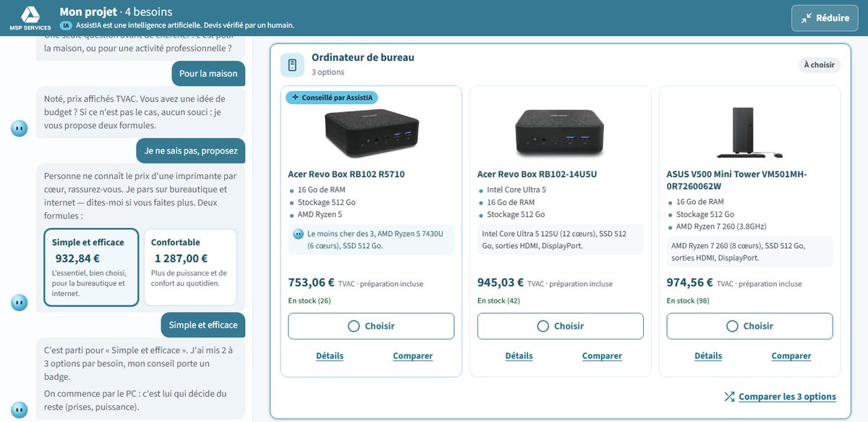Click the AssistIA avatar beside the last message
Screen dimensions: 868x422
pos(20,410)
